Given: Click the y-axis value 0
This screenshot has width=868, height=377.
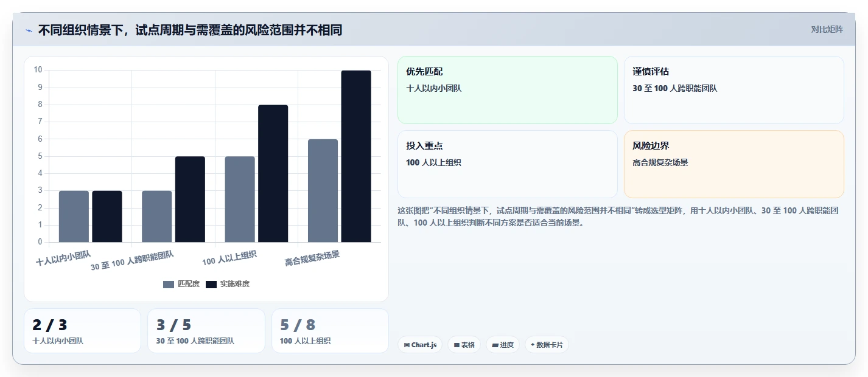Looking at the screenshot, I should (40, 242).
